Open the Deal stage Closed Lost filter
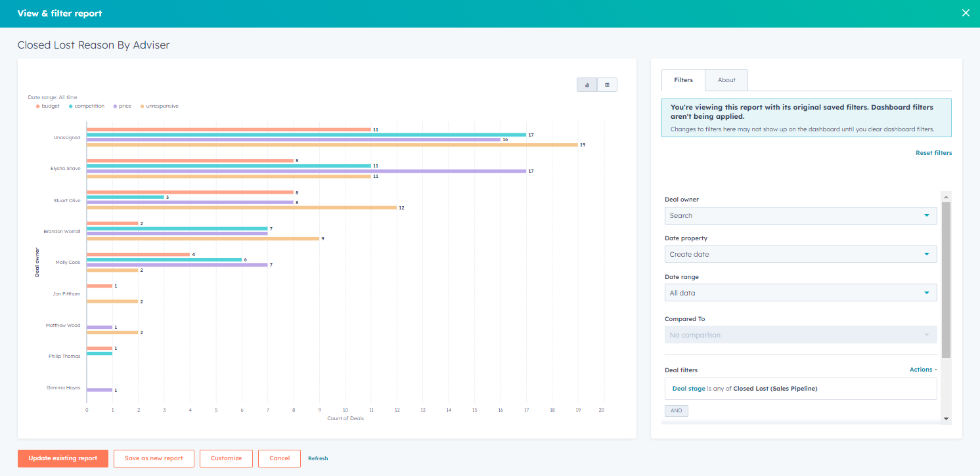 pos(801,389)
